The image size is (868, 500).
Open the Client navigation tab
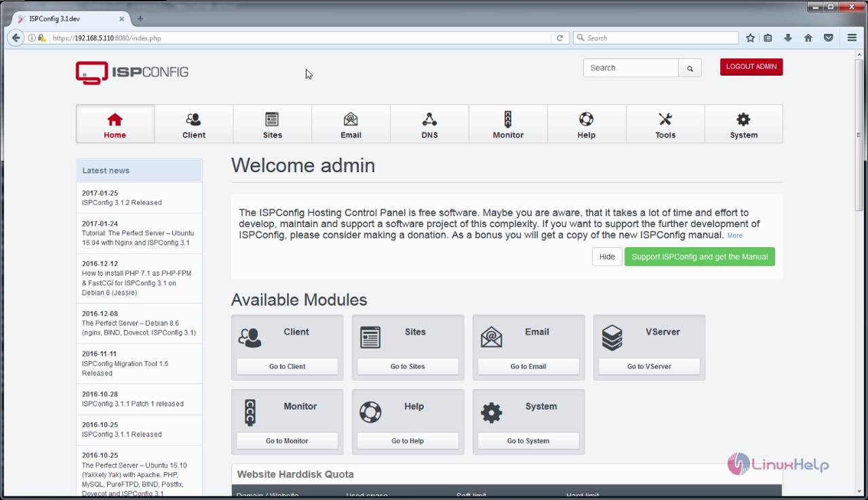(x=194, y=124)
